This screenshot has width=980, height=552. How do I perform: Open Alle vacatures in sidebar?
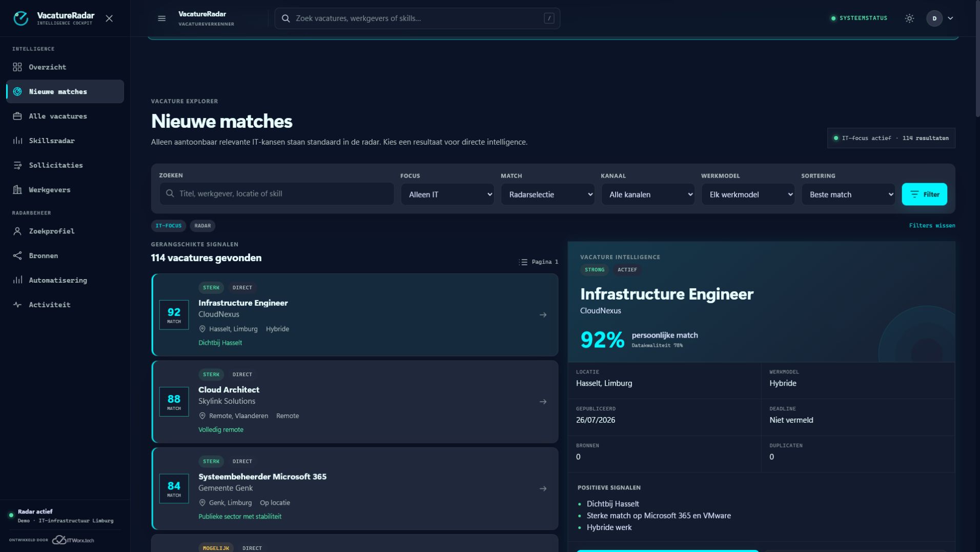point(65,116)
